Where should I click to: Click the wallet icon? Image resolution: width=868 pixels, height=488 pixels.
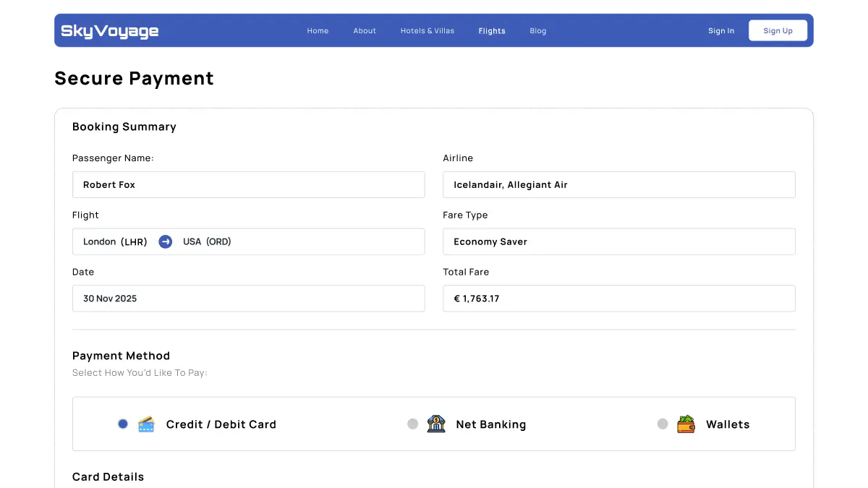coord(686,424)
